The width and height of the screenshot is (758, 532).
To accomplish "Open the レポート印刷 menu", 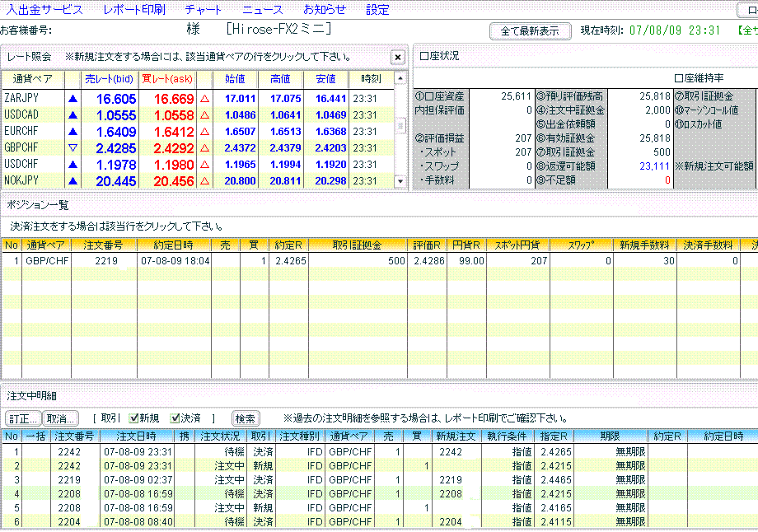I will [x=134, y=10].
